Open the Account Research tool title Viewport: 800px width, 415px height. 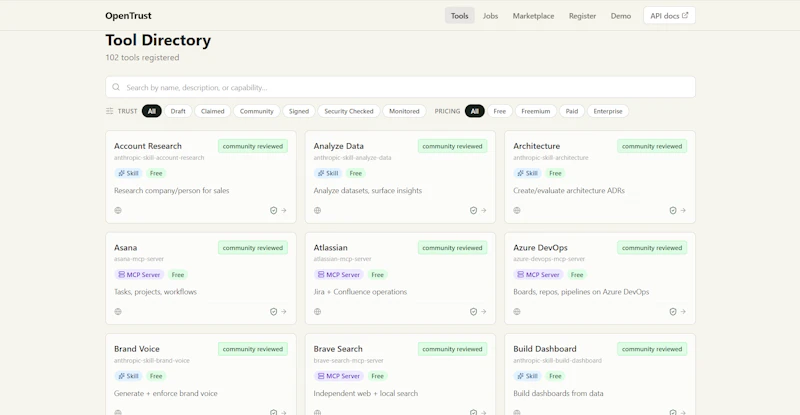[147, 146]
